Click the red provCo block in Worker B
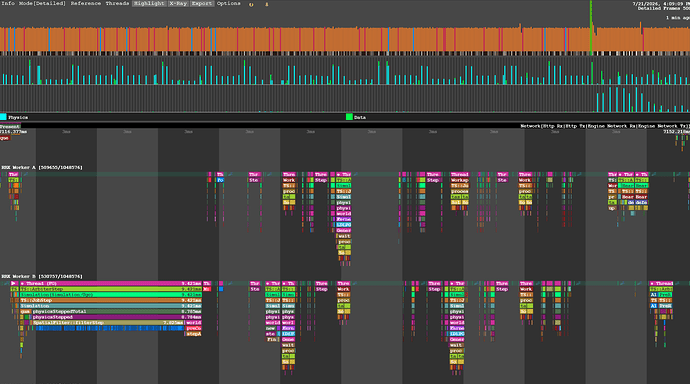The image size is (690, 384). [194, 328]
